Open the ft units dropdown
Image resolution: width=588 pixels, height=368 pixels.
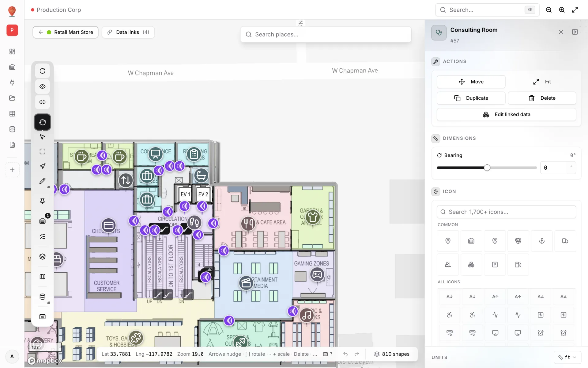click(x=567, y=357)
